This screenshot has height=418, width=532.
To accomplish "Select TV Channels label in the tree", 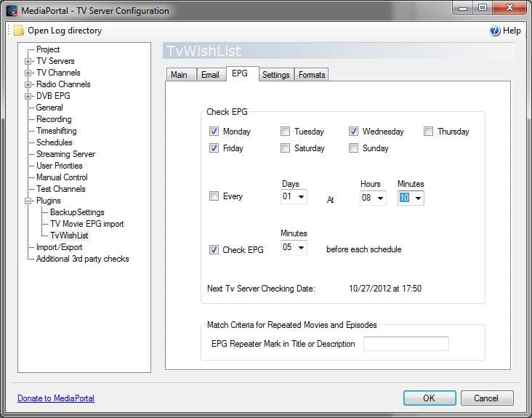I will coord(58,73).
